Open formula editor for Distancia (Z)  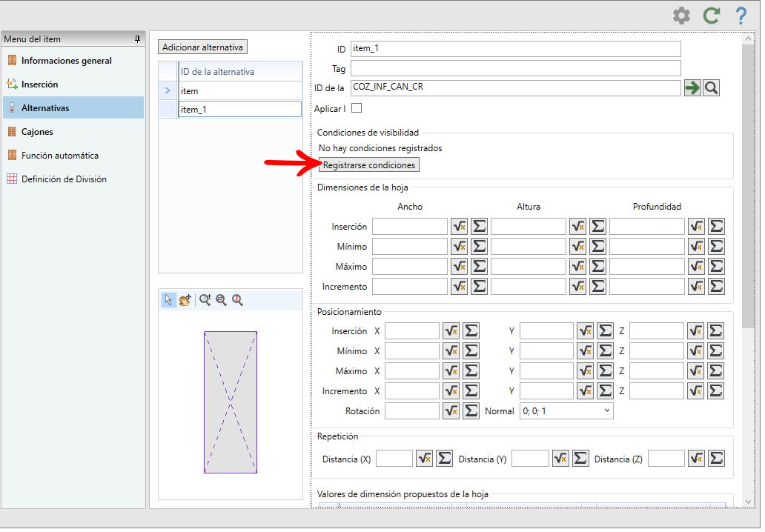(696, 459)
